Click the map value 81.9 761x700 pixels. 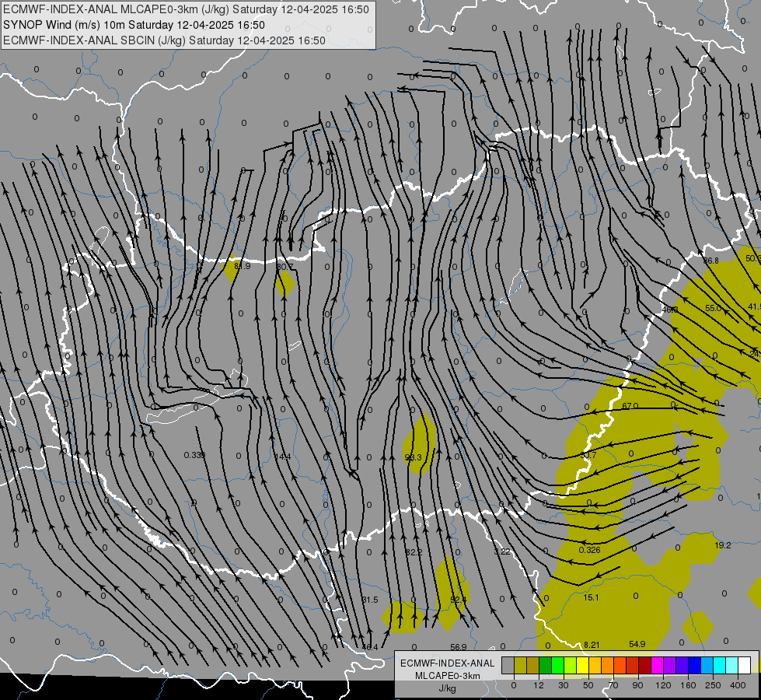click(x=242, y=266)
